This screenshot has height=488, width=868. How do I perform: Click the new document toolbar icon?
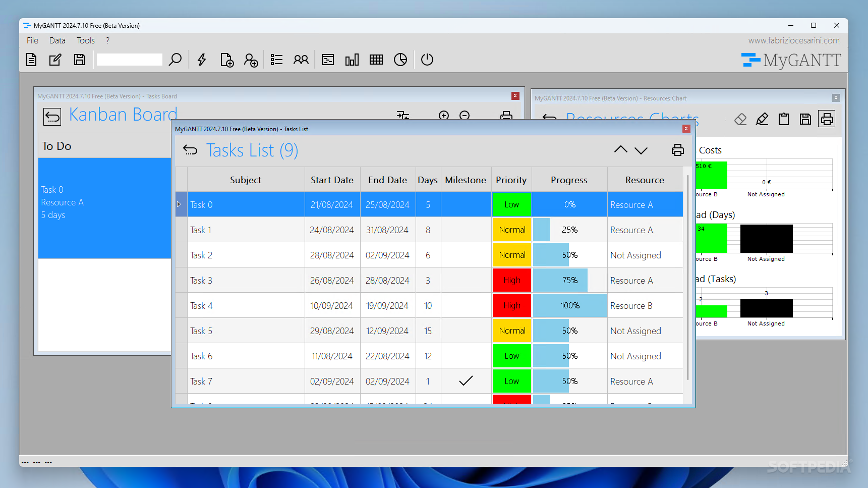(31, 60)
